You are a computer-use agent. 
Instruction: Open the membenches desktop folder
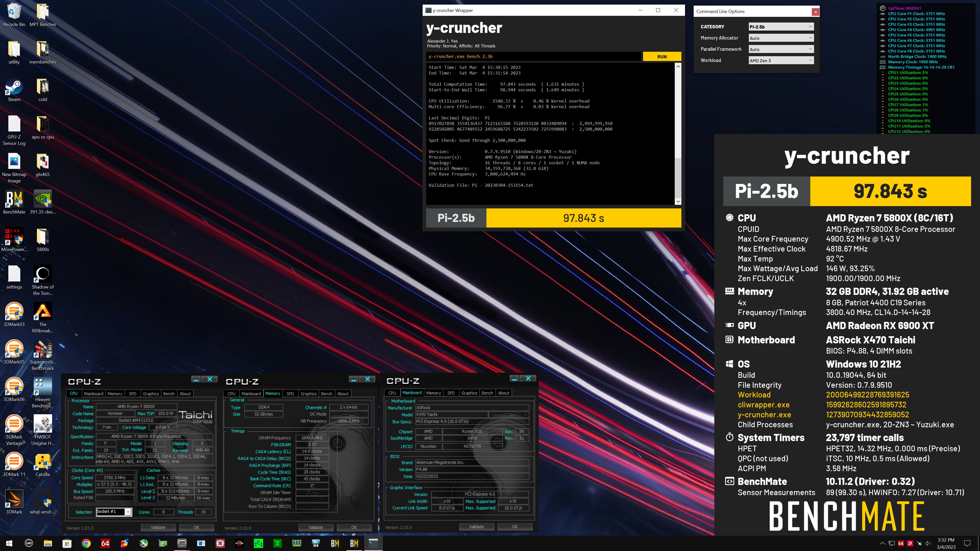point(43,53)
